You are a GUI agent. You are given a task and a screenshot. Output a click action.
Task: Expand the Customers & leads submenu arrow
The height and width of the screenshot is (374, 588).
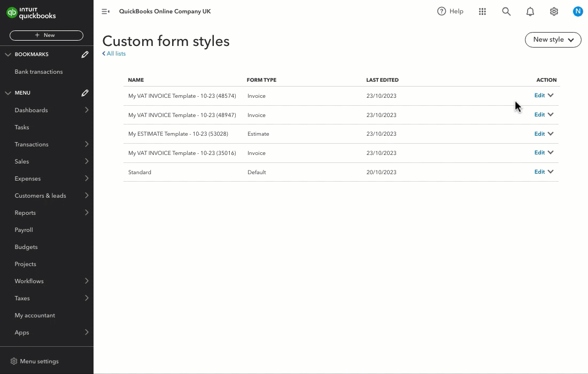[x=87, y=195]
